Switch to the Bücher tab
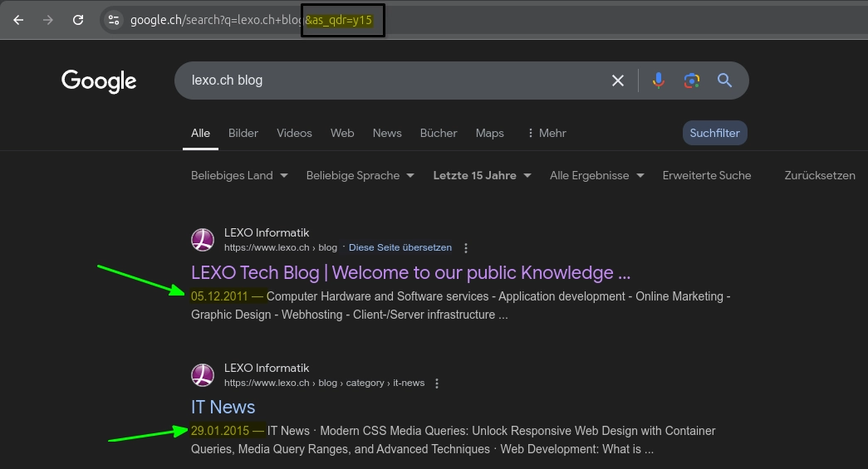 point(439,134)
